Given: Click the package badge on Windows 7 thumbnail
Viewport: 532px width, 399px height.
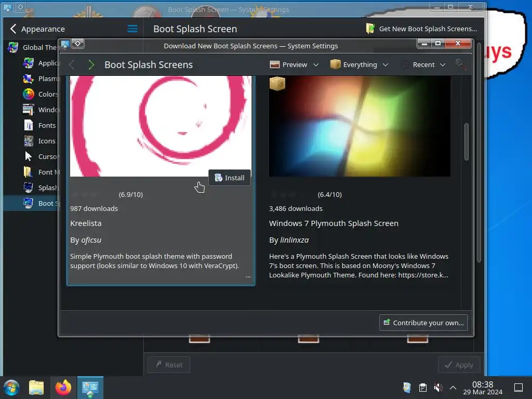Looking at the screenshot, I should point(277,84).
